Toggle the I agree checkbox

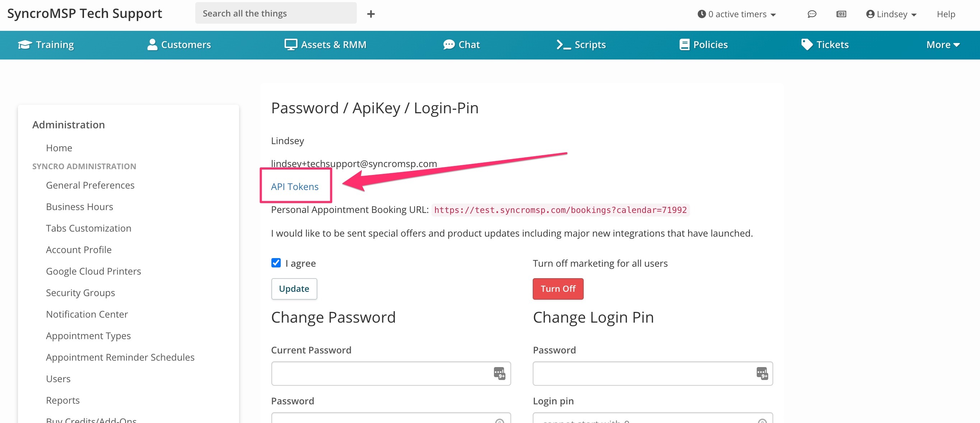(276, 263)
